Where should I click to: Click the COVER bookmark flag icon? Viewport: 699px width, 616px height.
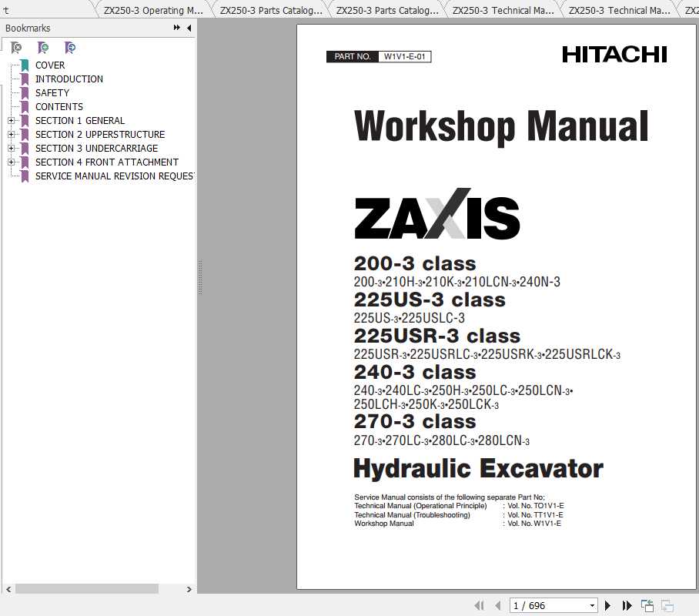click(24, 65)
